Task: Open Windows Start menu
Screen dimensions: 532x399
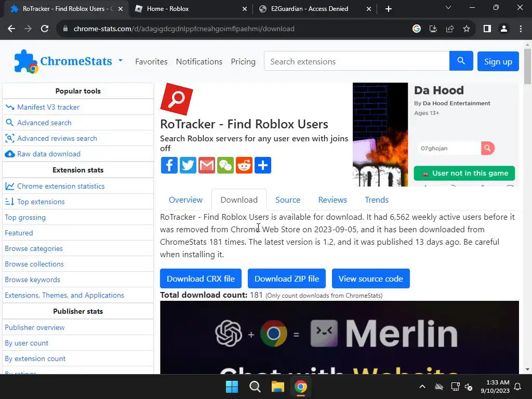Action: coord(232,387)
